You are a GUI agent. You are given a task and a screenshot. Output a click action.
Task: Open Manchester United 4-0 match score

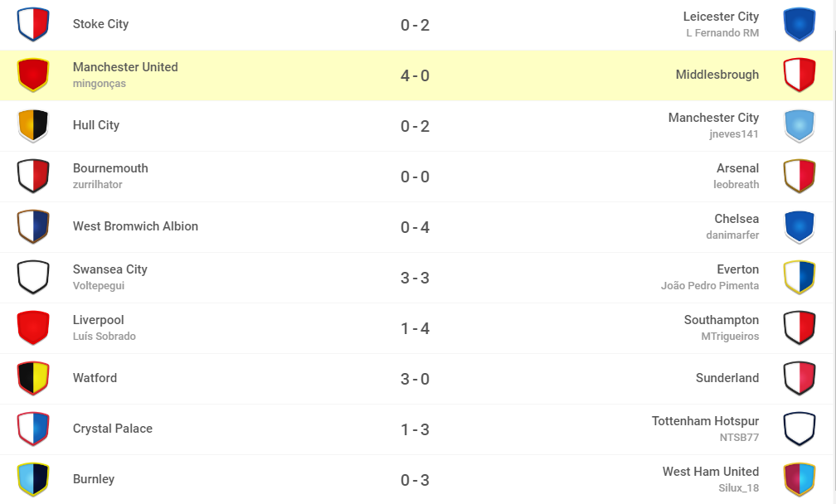click(415, 75)
